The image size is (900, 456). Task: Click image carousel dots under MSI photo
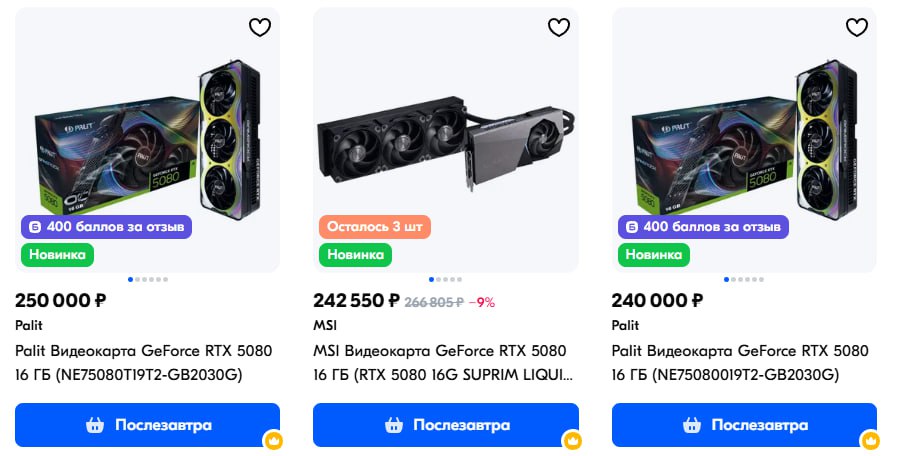(x=446, y=279)
